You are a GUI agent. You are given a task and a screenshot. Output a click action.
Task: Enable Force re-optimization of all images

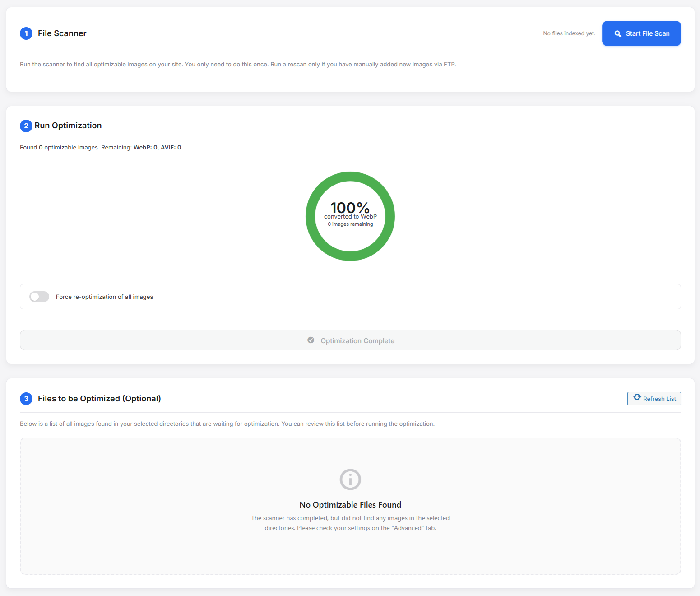[x=39, y=297]
